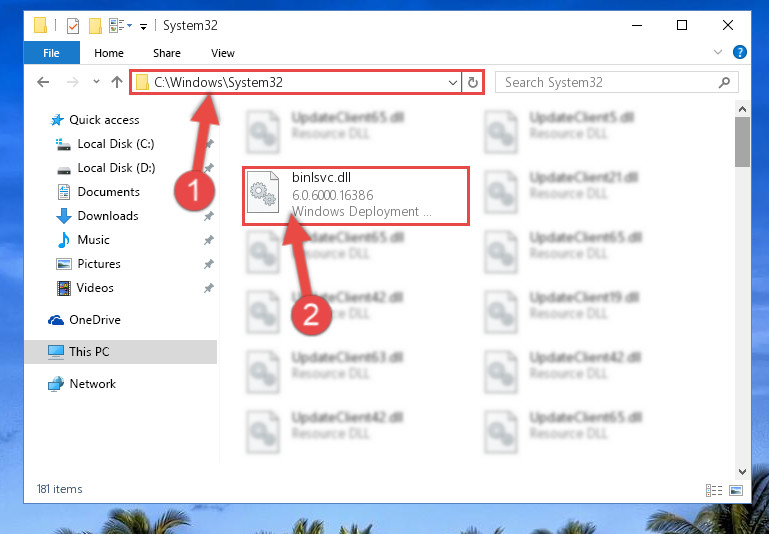
Task: Click the Music note icon
Action: click(64, 240)
